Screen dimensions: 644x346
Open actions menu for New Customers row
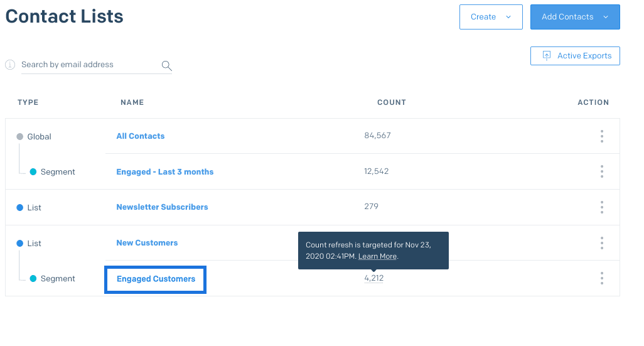pos(601,243)
